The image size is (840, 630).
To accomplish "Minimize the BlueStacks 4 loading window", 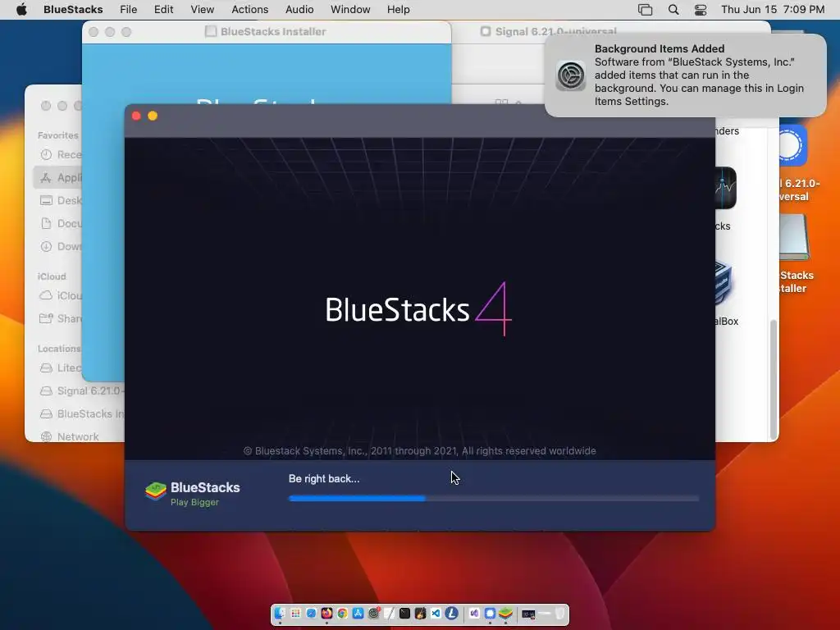I will (153, 116).
